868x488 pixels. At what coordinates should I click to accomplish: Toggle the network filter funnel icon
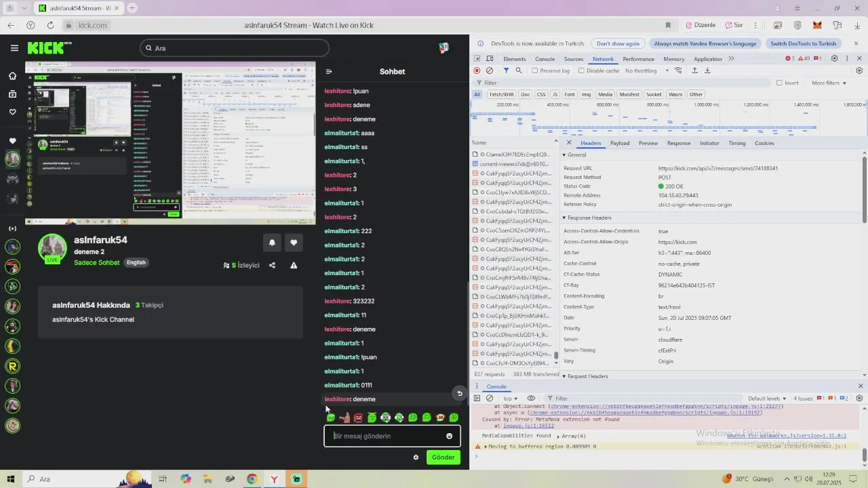(506, 70)
